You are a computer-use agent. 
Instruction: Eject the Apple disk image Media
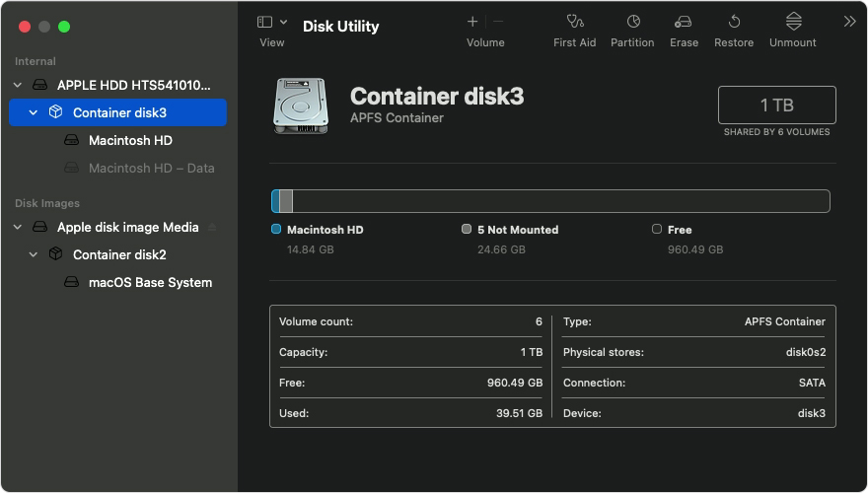click(212, 228)
